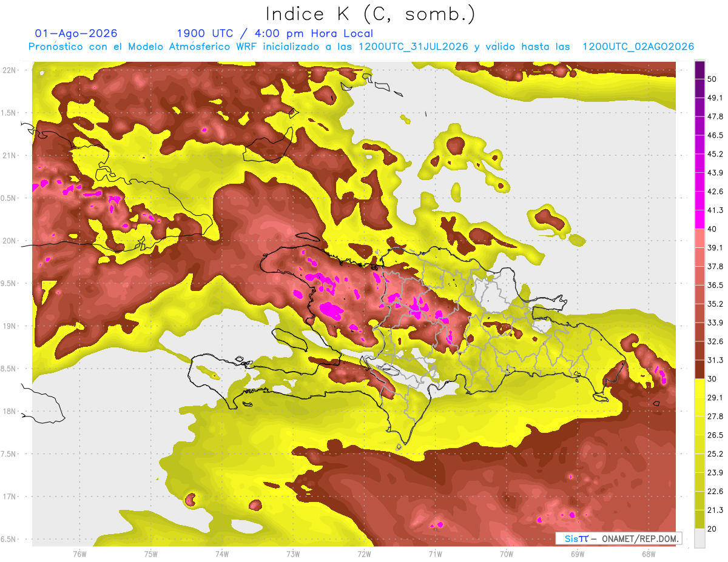Click the colorbar value "42.6"
The width and height of the screenshot is (728, 562).
tap(715, 192)
